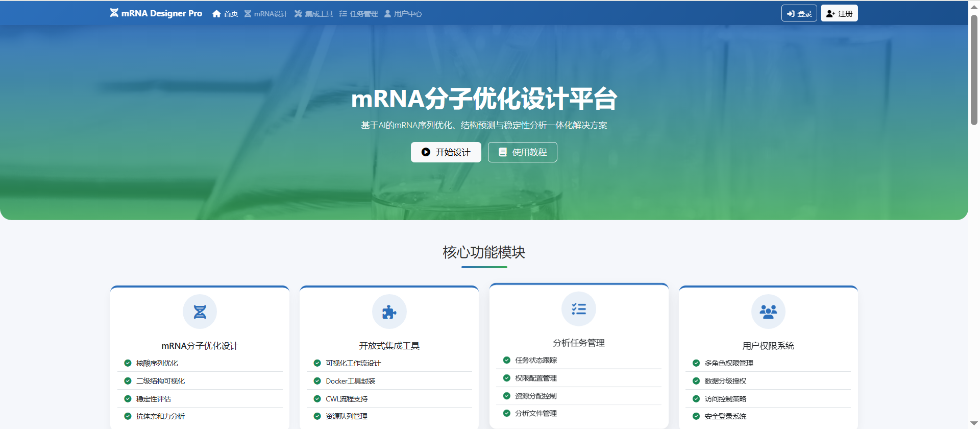This screenshot has height=429, width=980.
Task: Click the 多角色权限管理 list item text
Action: click(729, 363)
